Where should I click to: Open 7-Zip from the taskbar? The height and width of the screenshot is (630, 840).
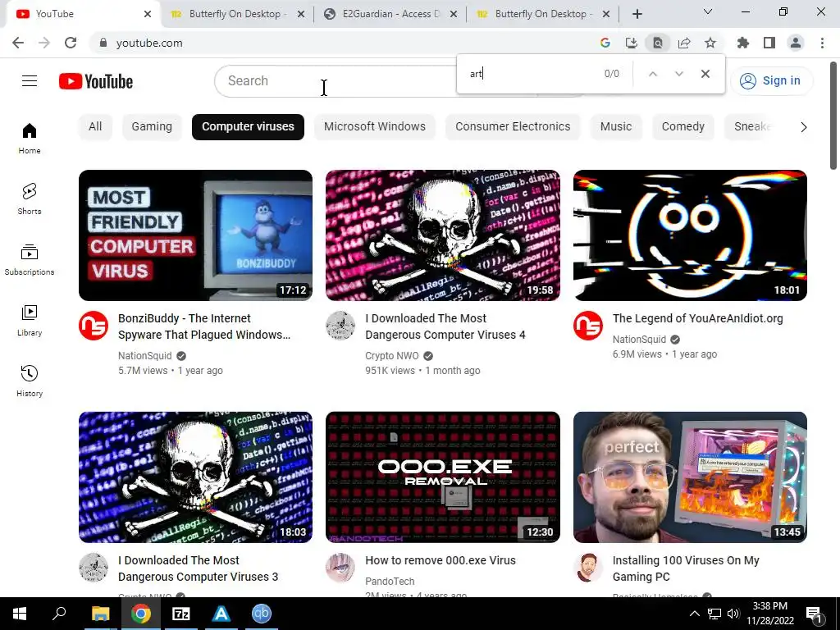click(x=181, y=614)
